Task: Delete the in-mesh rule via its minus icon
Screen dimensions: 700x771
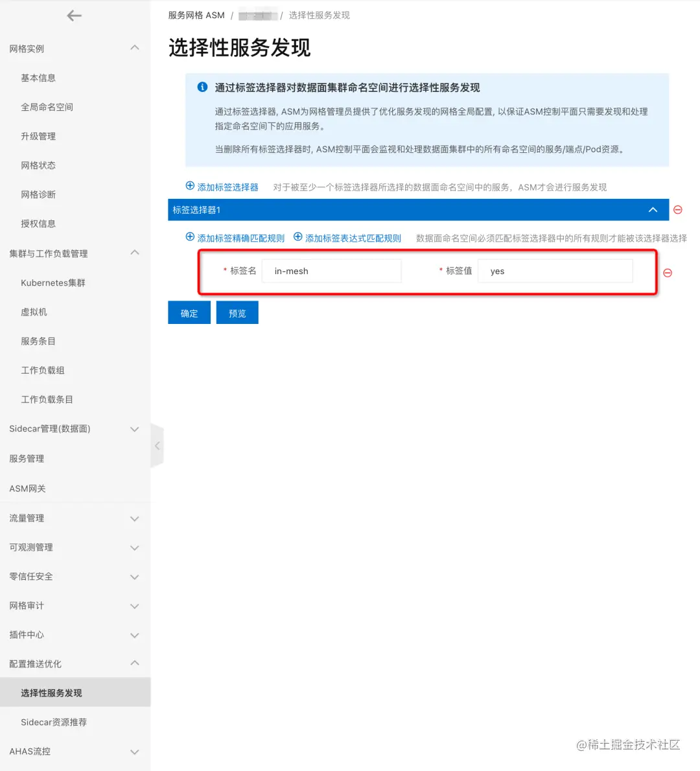Action: pyautogui.click(x=668, y=273)
